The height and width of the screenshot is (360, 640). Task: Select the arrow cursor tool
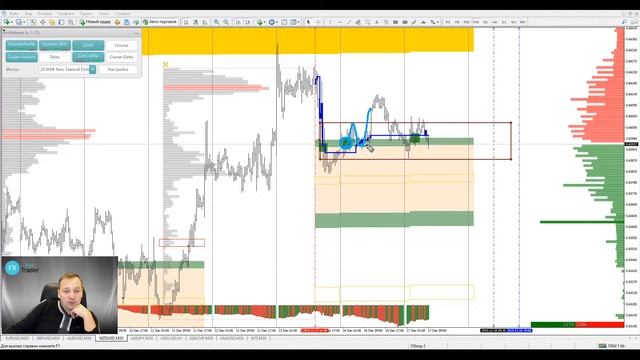[308, 22]
